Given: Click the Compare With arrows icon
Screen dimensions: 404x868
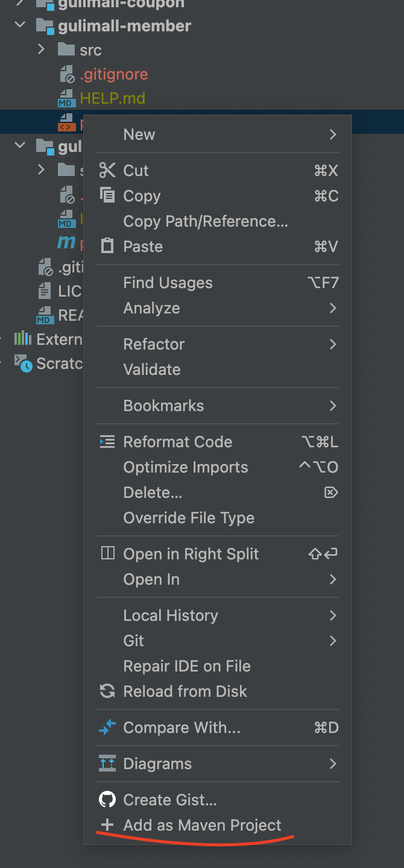Looking at the screenshot, I should (107, 728).
